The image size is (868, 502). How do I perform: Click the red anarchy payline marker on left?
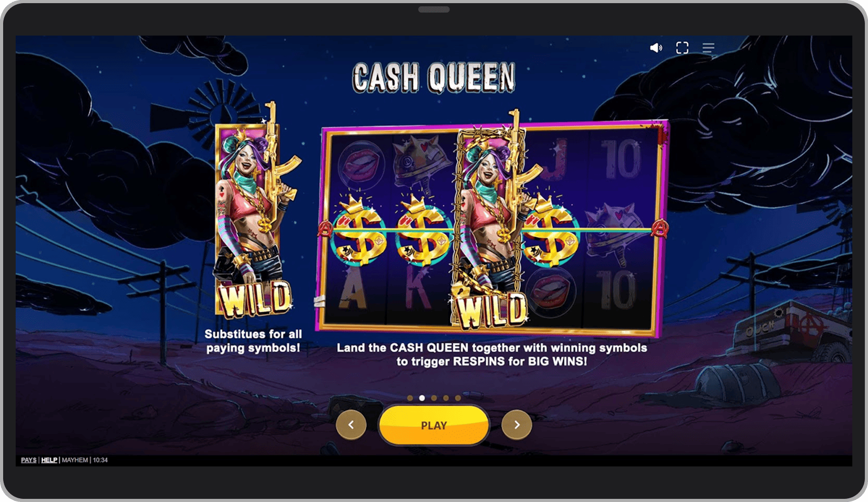point(325,229)
